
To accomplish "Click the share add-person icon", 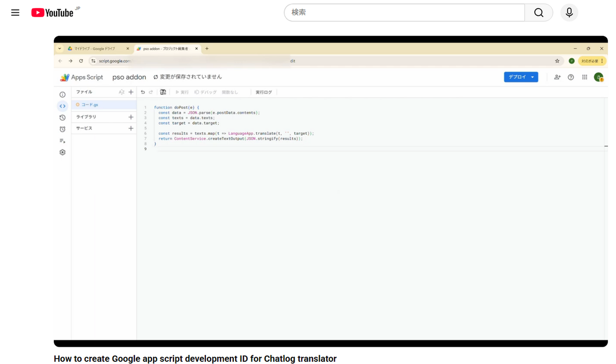I will (x=557, y=77).
